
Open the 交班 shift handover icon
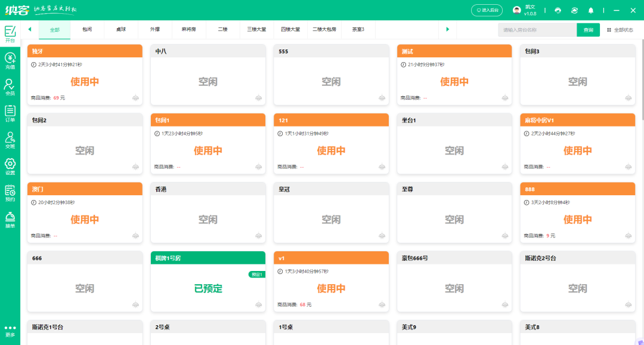click(x=10, y=140)
